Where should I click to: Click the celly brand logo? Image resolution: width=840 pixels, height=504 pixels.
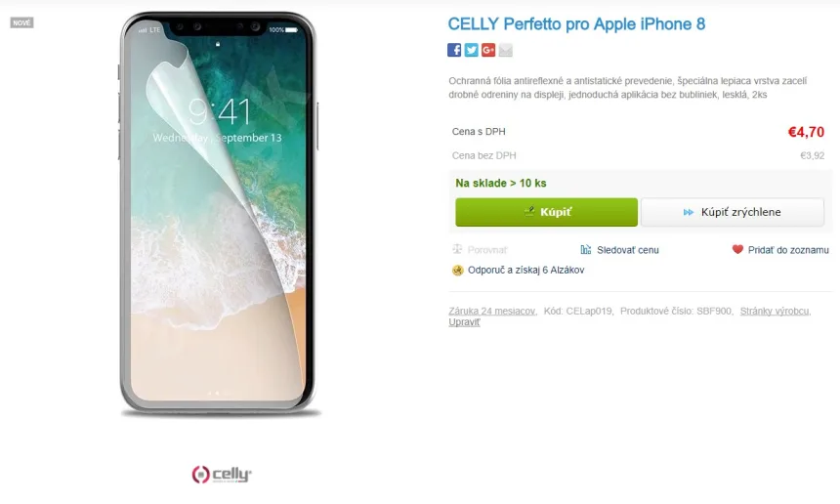point(222,474)
